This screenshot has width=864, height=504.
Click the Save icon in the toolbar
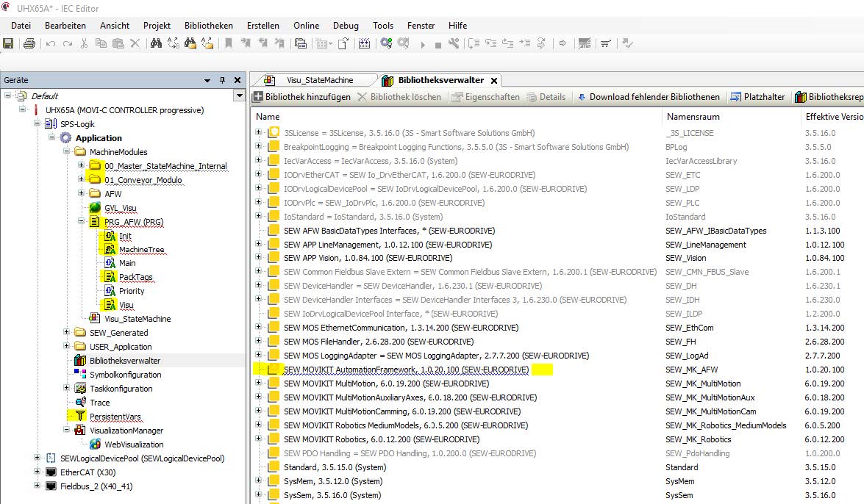tap(8, 43)
